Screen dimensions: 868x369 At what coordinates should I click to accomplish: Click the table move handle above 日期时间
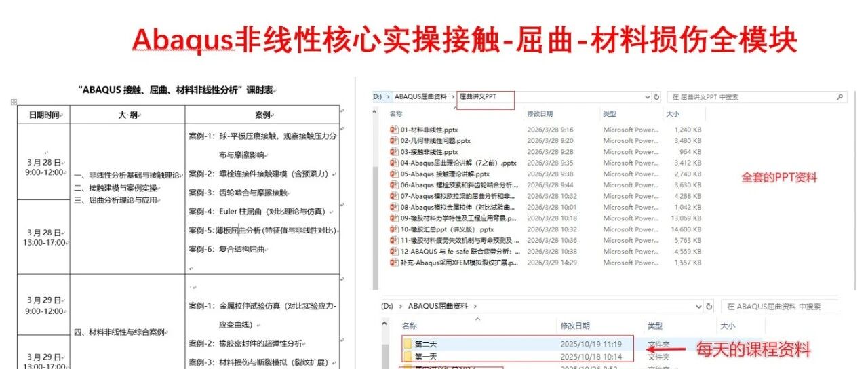point(14,102)
